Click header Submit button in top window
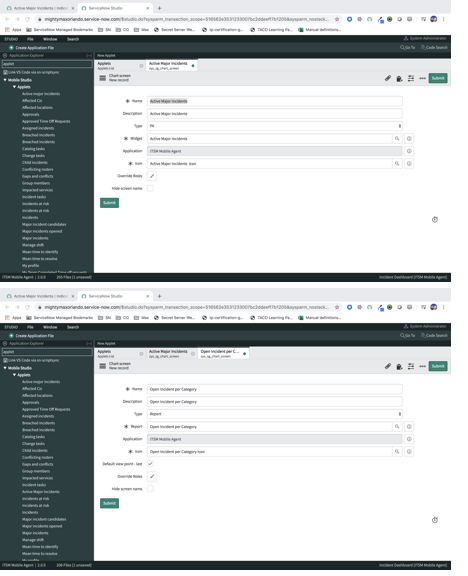 438,78
